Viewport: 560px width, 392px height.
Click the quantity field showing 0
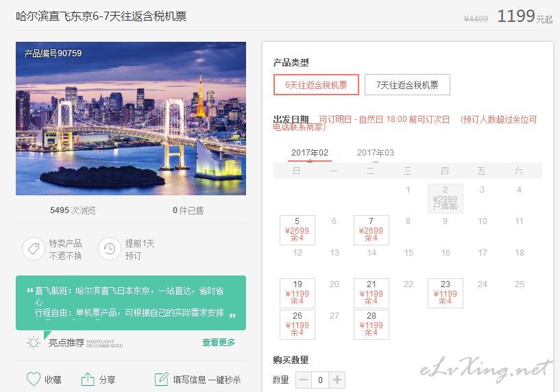click(x=320, y=380)
